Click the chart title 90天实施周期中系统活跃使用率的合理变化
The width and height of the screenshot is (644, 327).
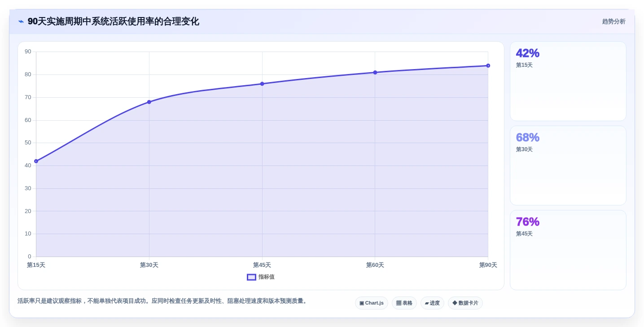pyautogui.click(x=113, y=22)
